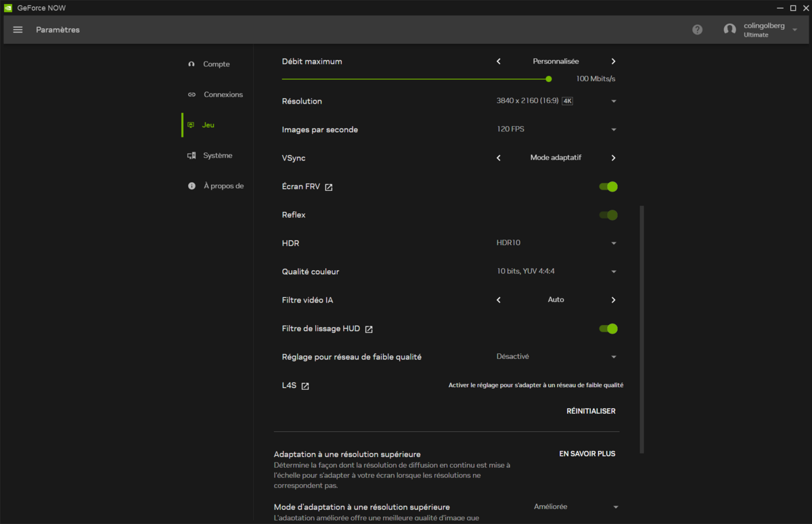Turn off Filtre de lissage HUD toggle

[608, 329]
